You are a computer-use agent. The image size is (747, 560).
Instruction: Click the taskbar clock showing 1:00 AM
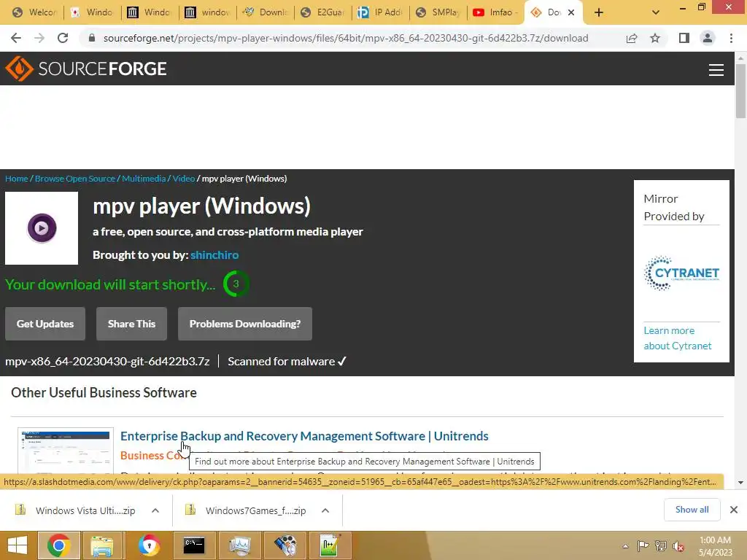tap(715, 546)
